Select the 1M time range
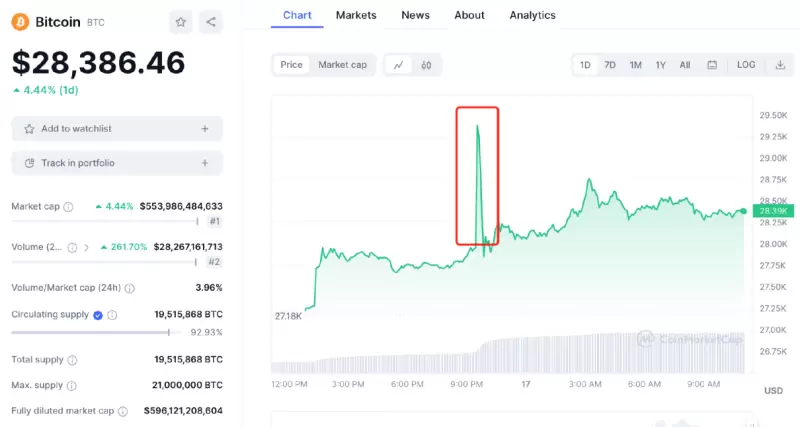This screenshot has height=427, width=800. coord(636,65)
